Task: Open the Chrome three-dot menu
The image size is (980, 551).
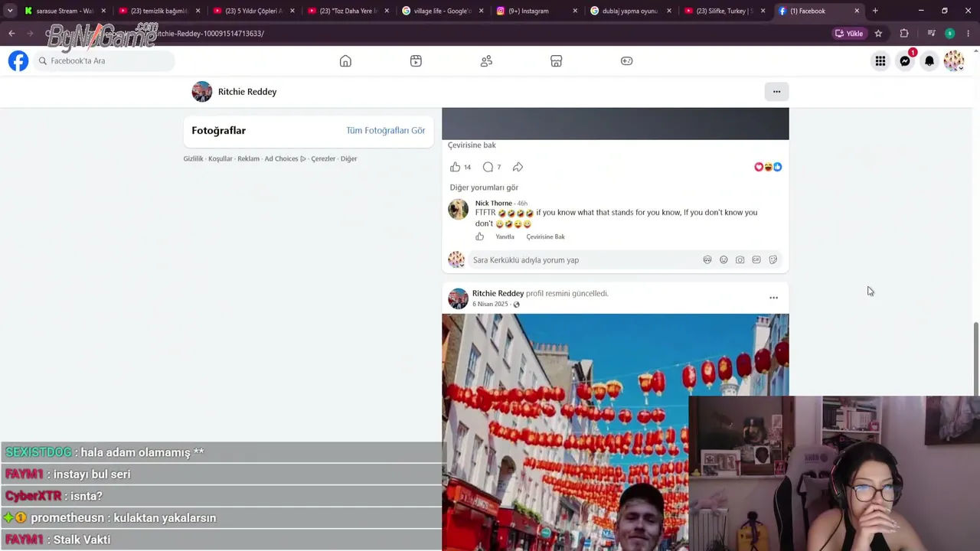Action: tap(969, 34)
